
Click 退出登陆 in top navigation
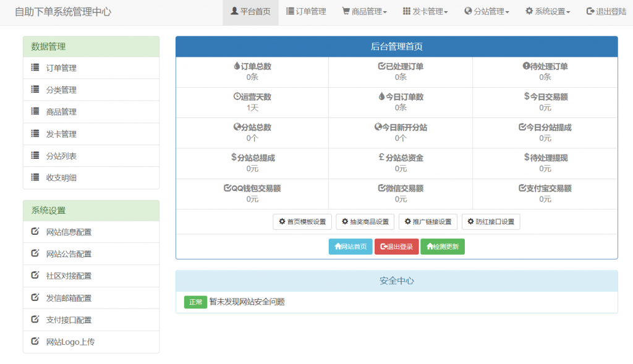(606, 12)
